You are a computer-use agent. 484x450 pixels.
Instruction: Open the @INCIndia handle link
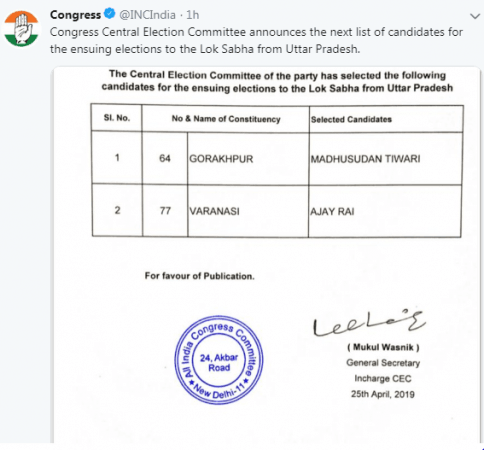tap(147, 15)
